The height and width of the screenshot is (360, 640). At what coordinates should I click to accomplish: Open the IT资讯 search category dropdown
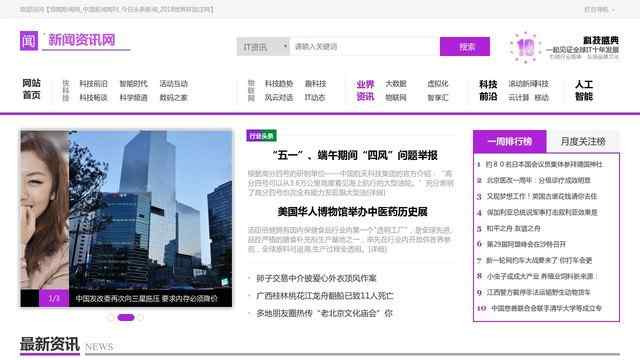click(263, 47)
